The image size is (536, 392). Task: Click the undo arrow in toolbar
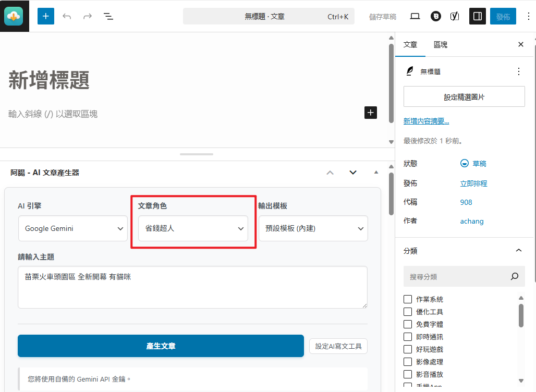(67, 16)
